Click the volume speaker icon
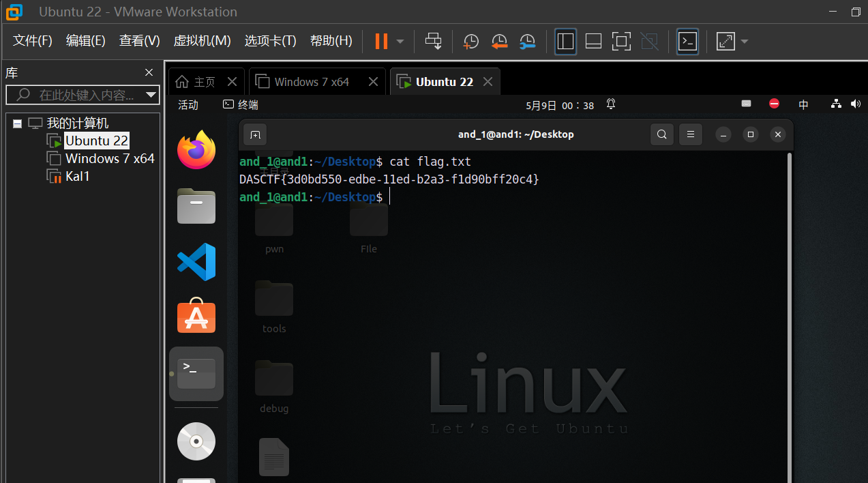 pyautogui.click(x=856, y=104)
